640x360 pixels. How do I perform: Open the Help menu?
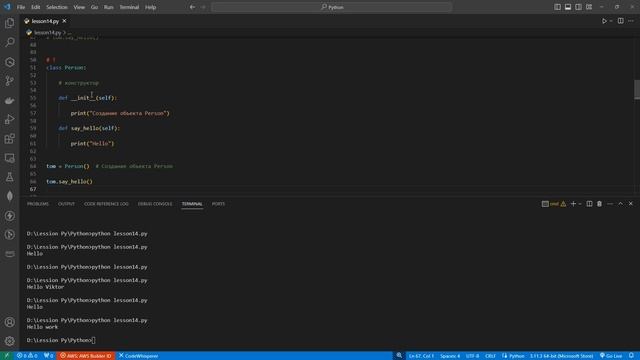click(x=151, y=7)
